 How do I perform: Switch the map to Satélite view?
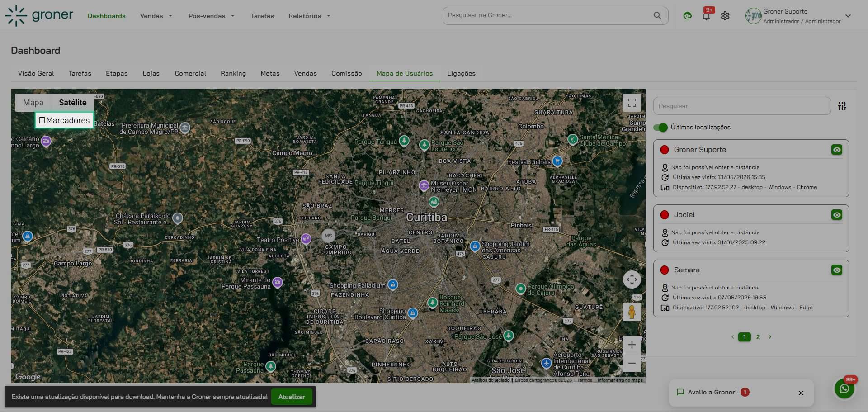pos(72,103)
